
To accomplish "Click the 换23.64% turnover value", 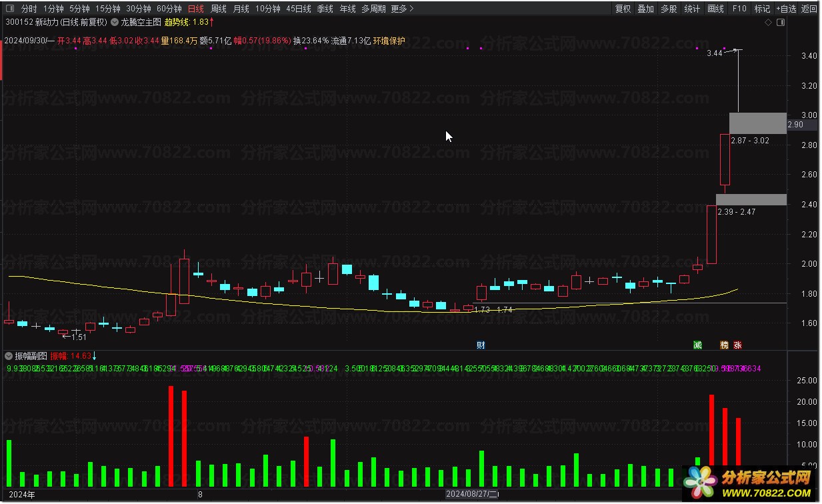I will pyautogui.click(x=311, y=41).
